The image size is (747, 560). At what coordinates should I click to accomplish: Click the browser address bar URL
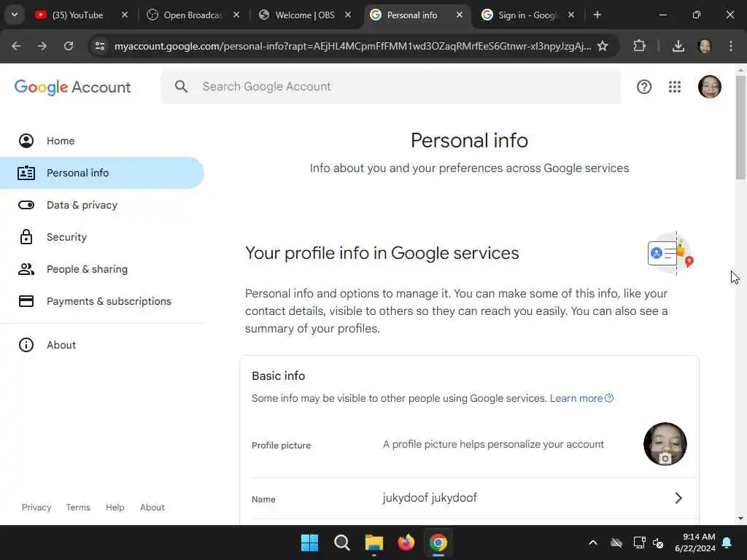coord(352,46)
